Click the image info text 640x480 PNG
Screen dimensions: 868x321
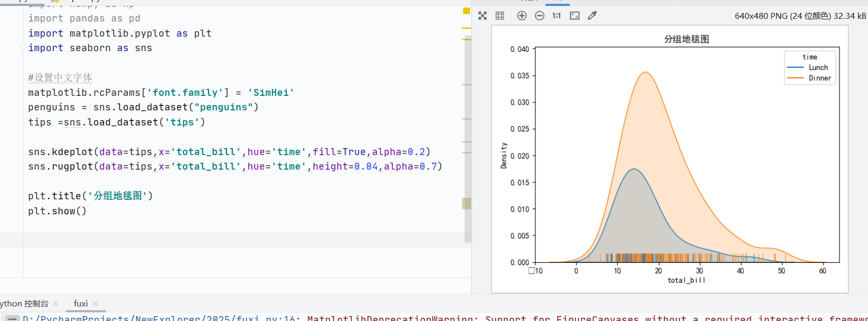pyautogui.click(x=800, y=16)
